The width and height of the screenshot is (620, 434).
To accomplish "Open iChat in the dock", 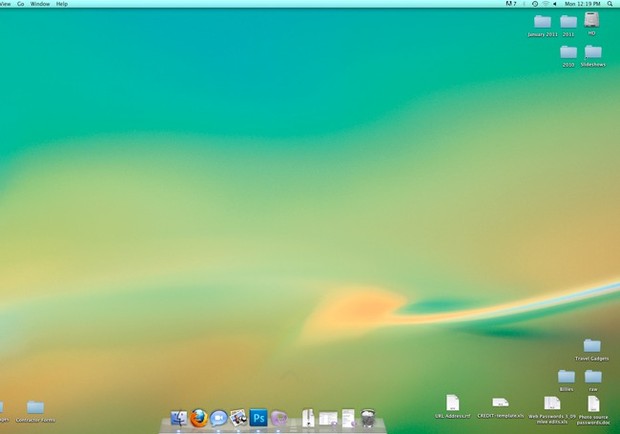I will click(218, 418).
